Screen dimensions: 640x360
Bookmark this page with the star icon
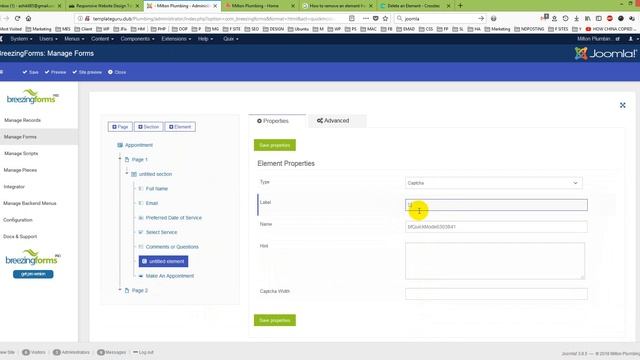385,18
